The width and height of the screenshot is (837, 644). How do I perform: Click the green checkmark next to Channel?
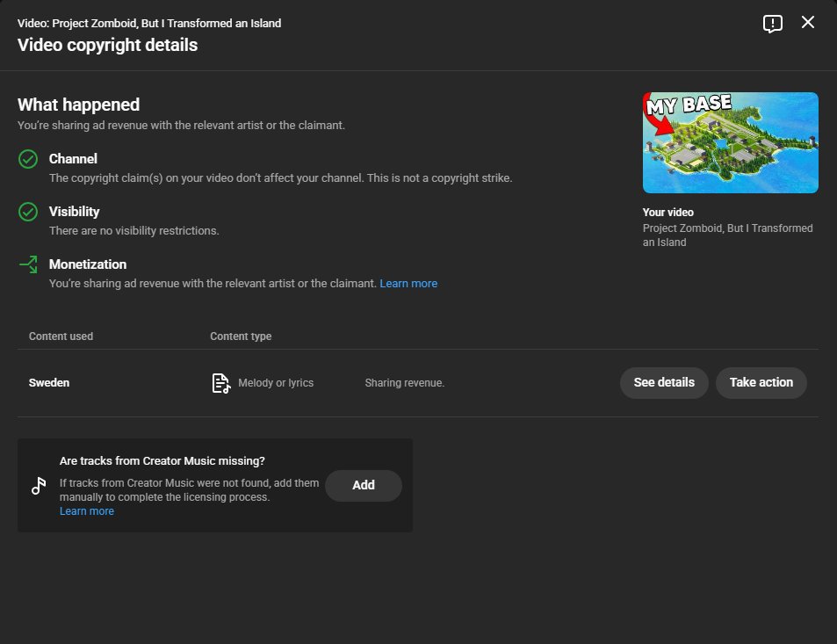point(28,159)
